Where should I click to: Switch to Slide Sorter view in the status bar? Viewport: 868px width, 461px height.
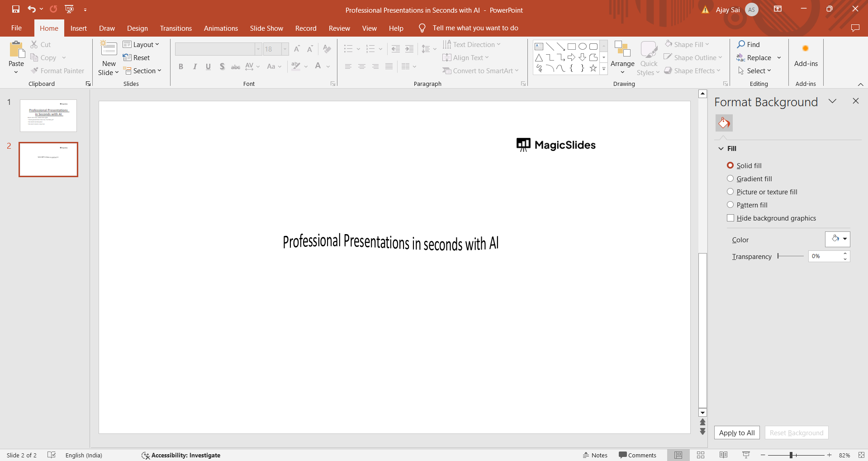click(701, 455)
